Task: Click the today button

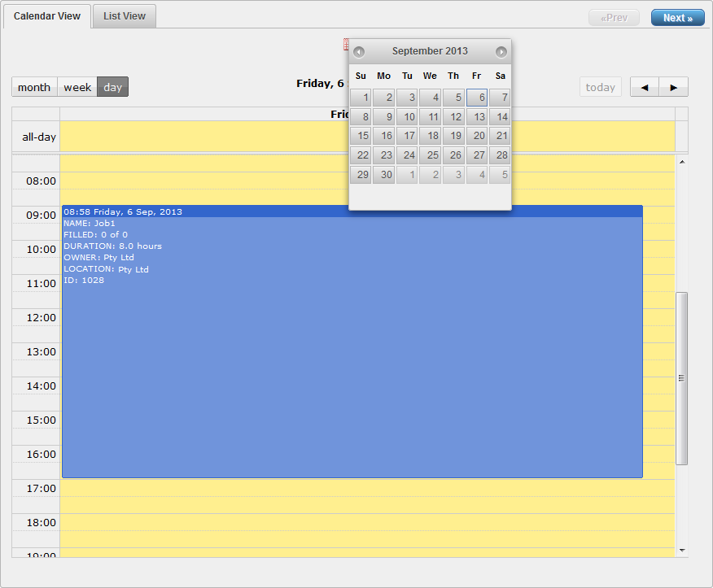Action: coord(601,88)
